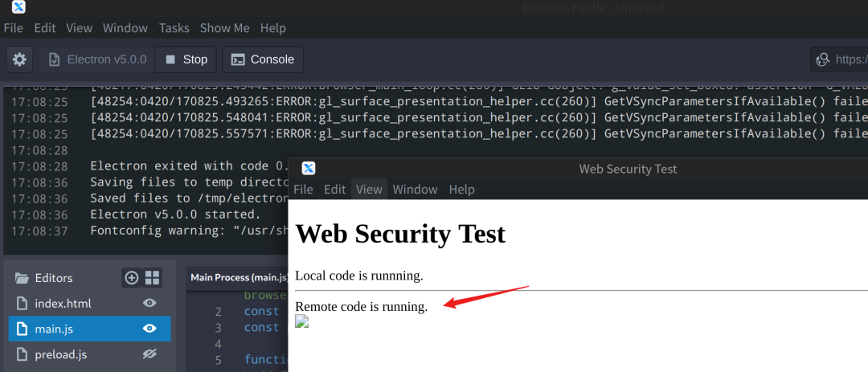The width and height of the screenshot is (868, 372).
Task: Open the Edit menu in Electron Fiddle
Action: (45, 27)
